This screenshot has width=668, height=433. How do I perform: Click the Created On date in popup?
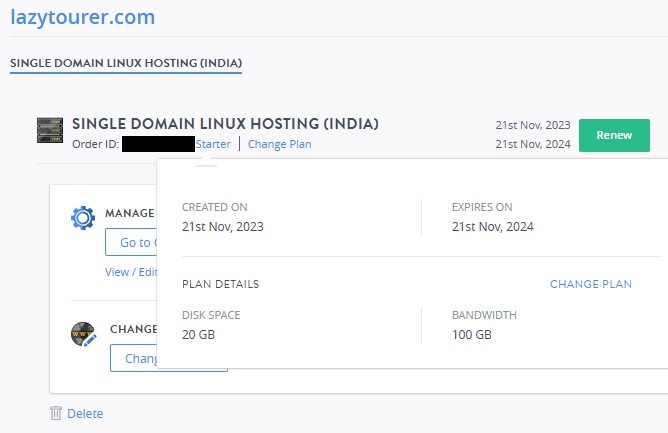coord(222,226)
